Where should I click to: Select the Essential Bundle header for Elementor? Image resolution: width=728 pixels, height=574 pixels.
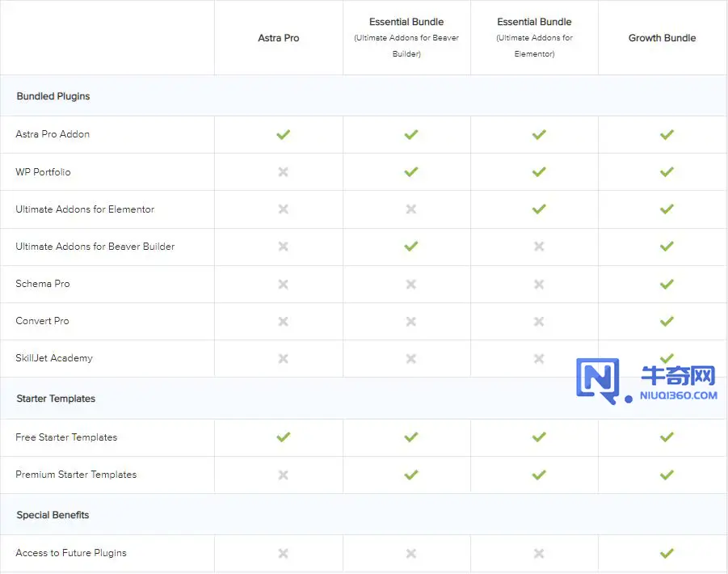[x=534, y=37]
